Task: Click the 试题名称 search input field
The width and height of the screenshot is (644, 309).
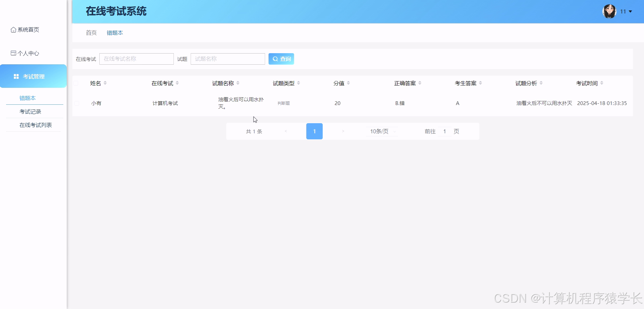Action: click(228, 59)
